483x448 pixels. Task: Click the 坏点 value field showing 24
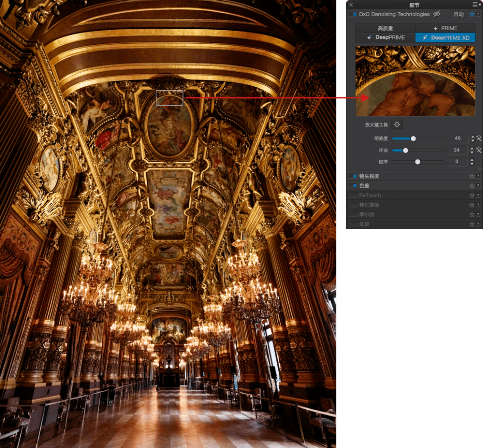[457, 150]
